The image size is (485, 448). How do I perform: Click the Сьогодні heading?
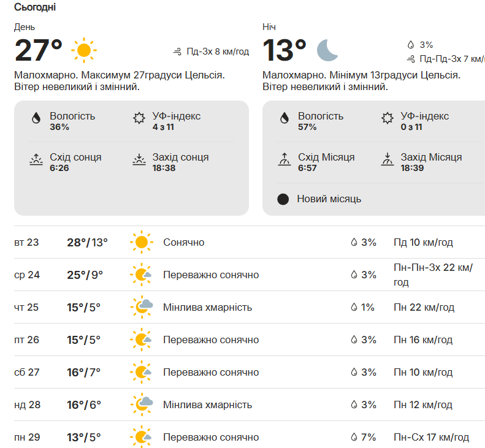(35, 7)
